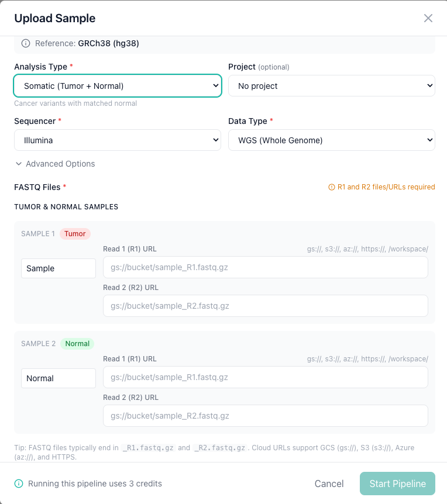This screenshot has height=504, width=447.
Task: Click the warning icon near R1 and R2 required
Action: (332, 187)
